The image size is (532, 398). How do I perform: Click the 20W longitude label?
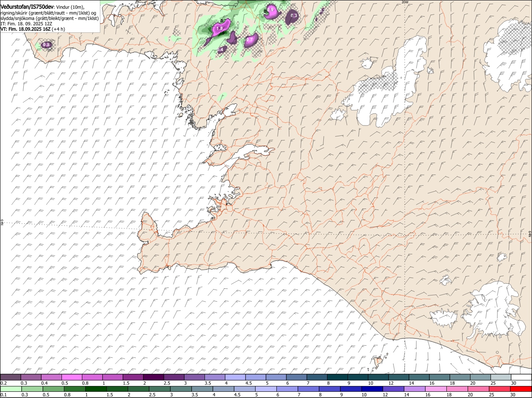click(x=405, y=2)
